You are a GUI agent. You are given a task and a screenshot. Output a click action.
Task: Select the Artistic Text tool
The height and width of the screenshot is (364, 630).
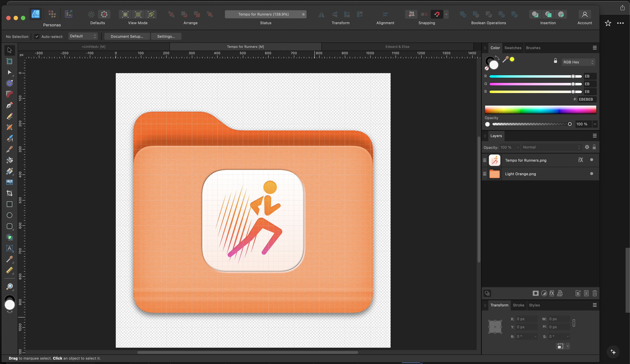[x=10, y=248]
